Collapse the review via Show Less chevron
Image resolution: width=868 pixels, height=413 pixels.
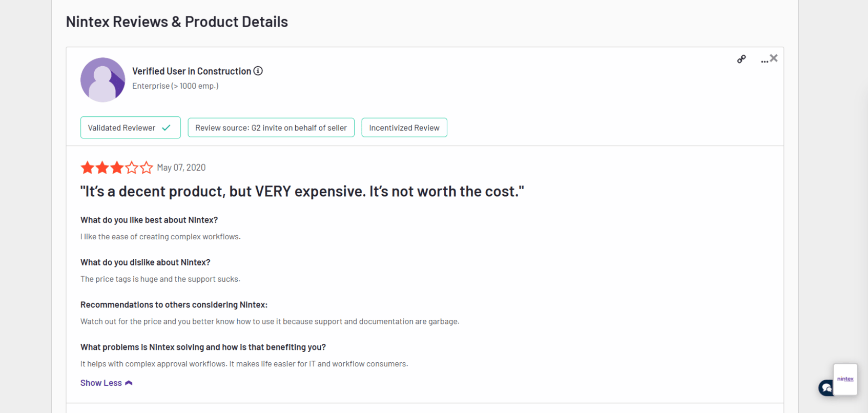(129, 382)
